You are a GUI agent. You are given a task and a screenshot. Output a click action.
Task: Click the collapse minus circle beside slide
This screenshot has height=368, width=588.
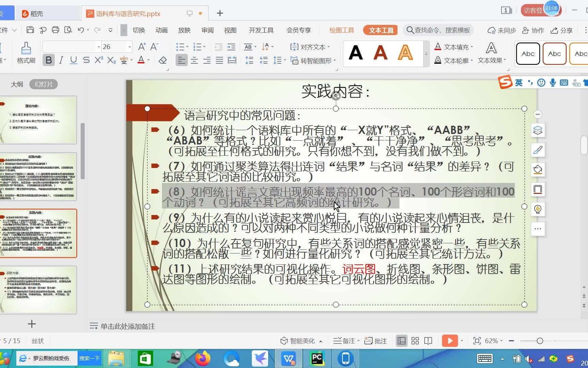(x=538, y=114)
